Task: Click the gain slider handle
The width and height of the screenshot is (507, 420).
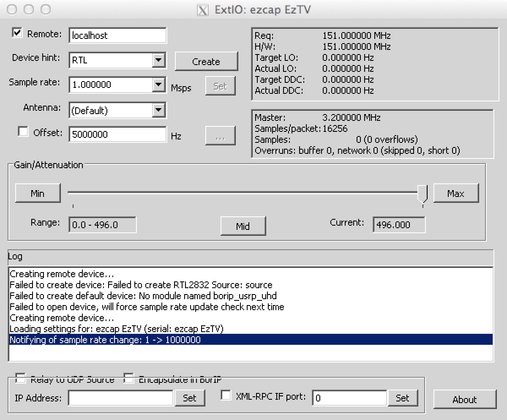Action: pyautogui.click(x=422, y=194)
